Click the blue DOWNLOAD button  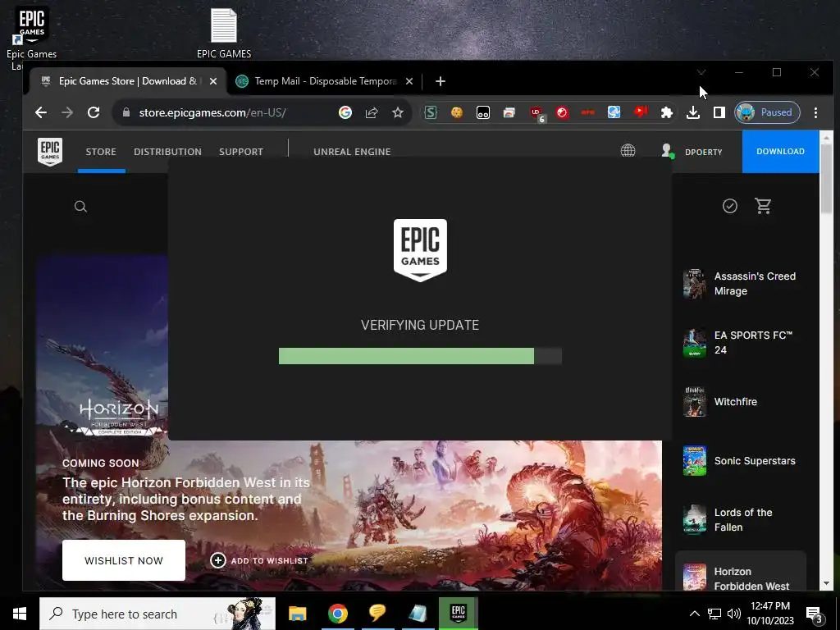point(780,152)
